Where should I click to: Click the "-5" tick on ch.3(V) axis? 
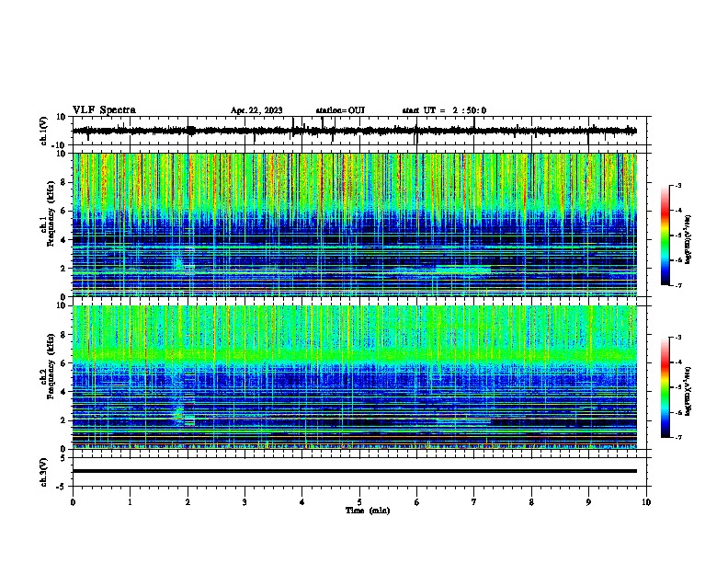click(62, 487)
